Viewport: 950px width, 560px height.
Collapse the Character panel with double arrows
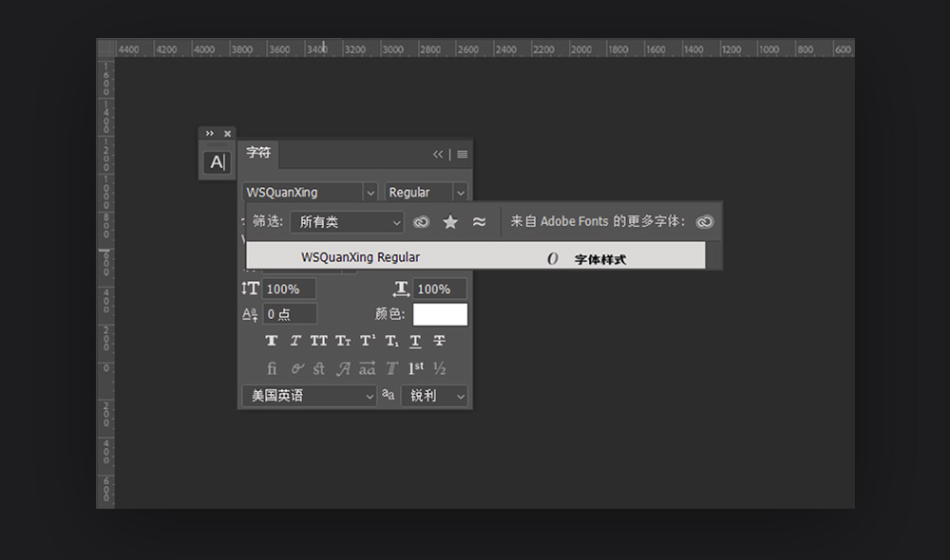438,155
